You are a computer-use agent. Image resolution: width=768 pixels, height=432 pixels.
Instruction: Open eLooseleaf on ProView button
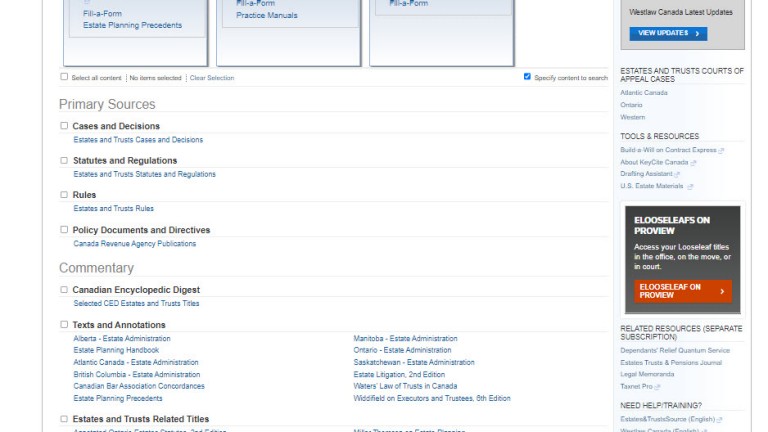(x=683, y=291)
